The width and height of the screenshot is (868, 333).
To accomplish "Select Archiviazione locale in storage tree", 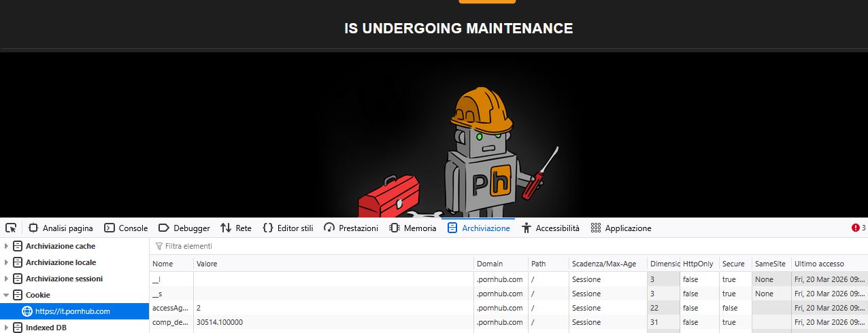I will pos(61,262).
